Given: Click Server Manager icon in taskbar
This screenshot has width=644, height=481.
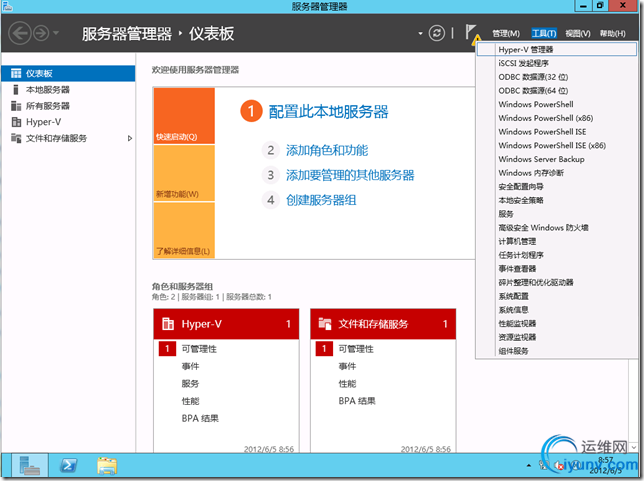Looking at the screenshot, I should click(30, 465).
